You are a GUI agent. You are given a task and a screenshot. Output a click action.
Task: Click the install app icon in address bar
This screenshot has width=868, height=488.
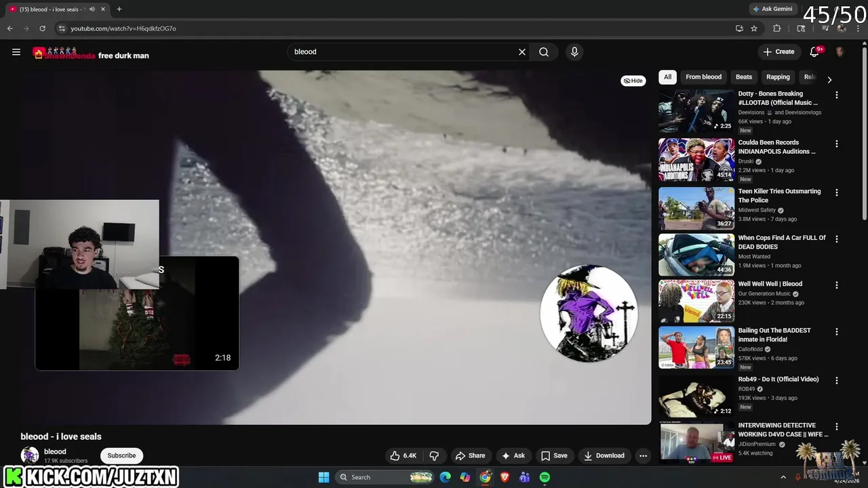[x=739, y=28]
